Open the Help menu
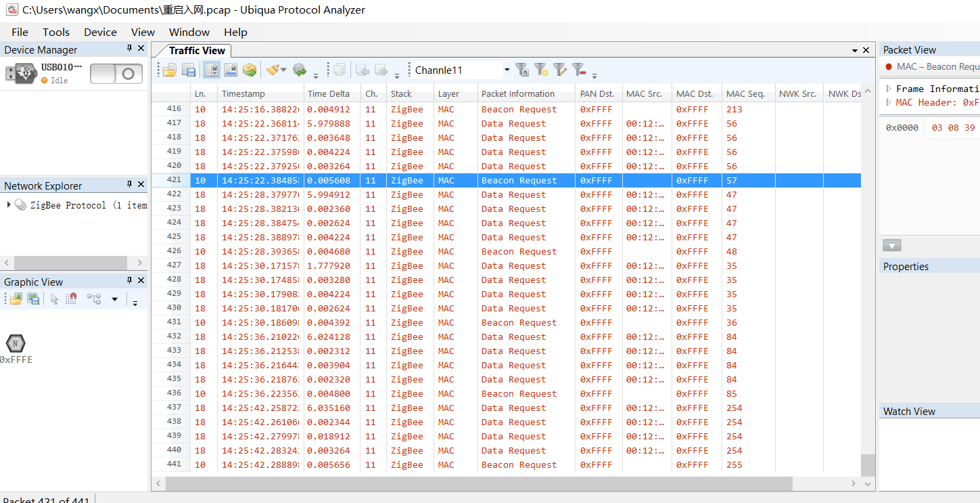980x503 pixels. [235, 32]
